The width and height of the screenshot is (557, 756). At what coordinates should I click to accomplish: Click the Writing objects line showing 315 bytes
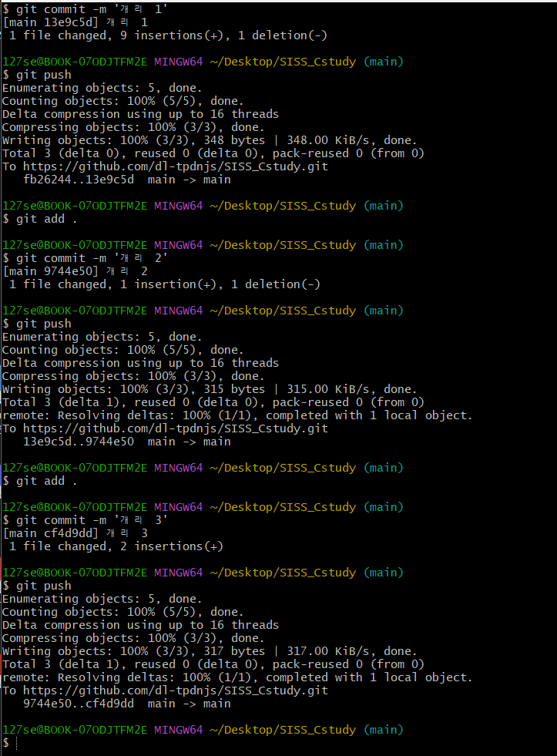click(210, 389)
